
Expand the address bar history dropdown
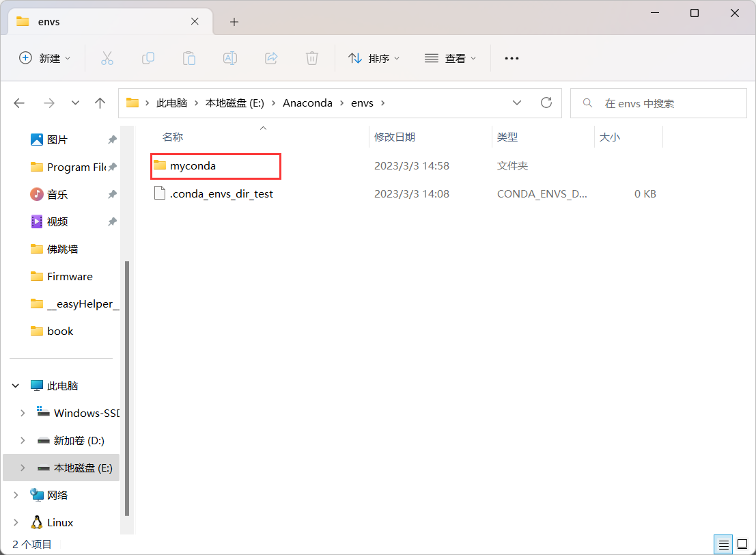coord(517,103)
